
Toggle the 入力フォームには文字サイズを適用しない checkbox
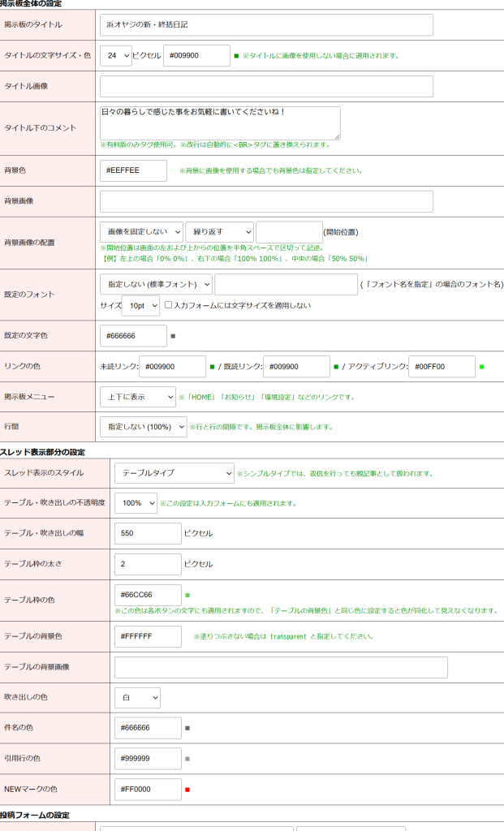point(168,305)
